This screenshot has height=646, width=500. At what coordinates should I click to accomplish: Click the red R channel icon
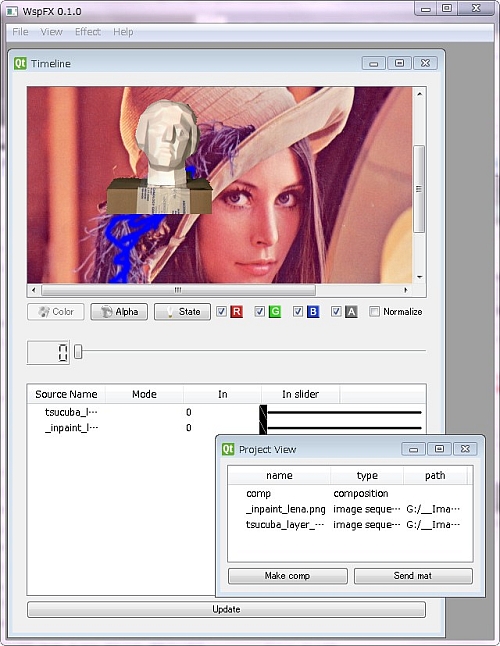pyautogui.click(x=236, y=312)
